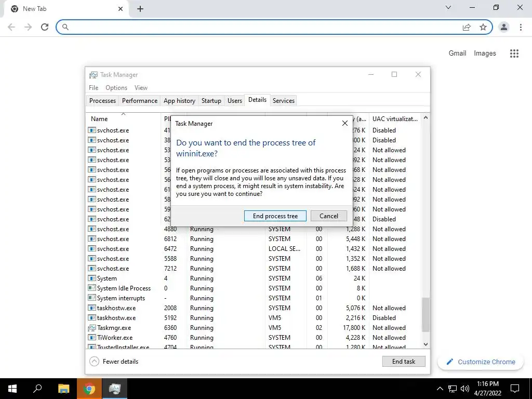Open Windows taskbar search
Viewport: 532px width, 399px height.
point(37,389)
